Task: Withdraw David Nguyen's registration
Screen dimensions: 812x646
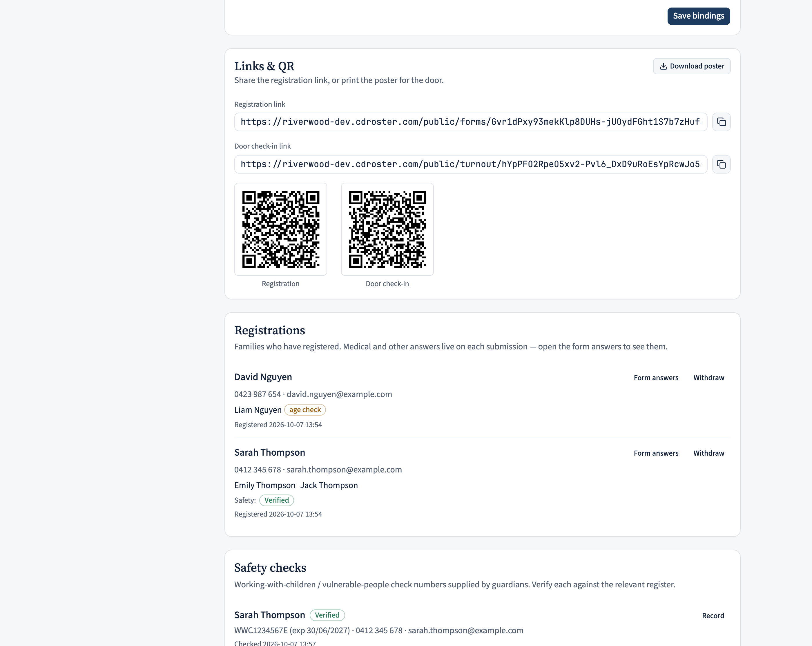Action: (708, 378)
